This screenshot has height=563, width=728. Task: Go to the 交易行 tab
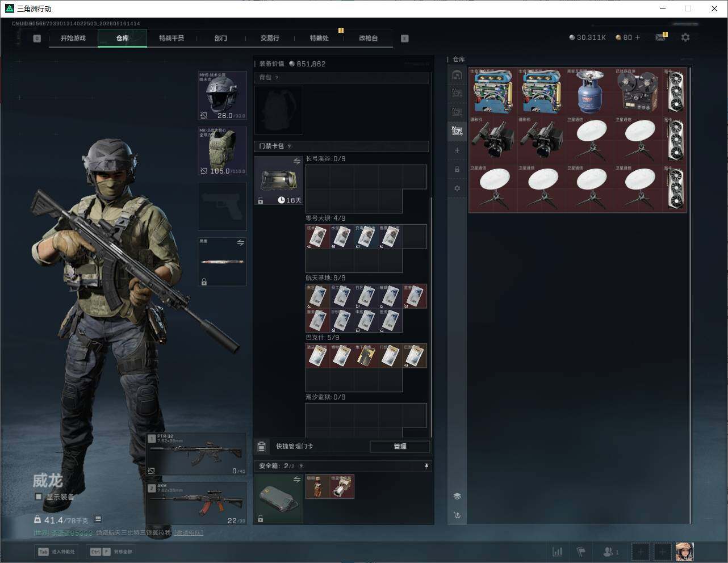270,38
